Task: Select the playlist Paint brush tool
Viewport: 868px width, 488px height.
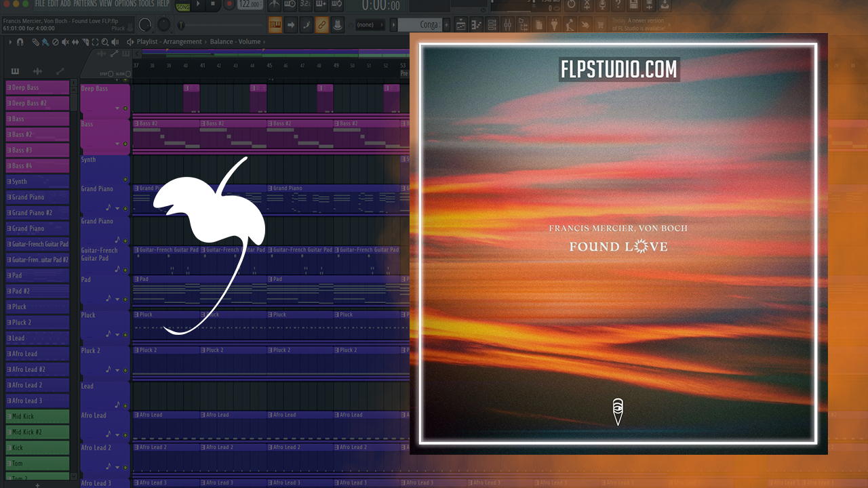Action: pyautogui.click(x=45, y=42)
